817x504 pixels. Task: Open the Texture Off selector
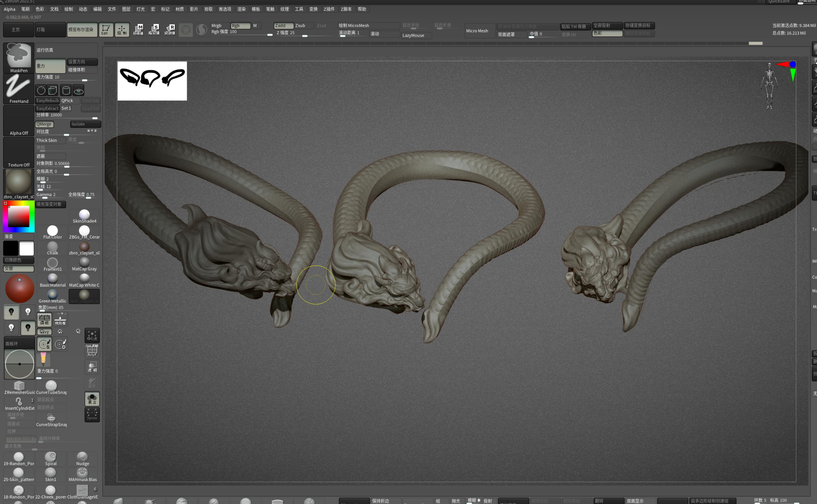[x=19, y=152]
